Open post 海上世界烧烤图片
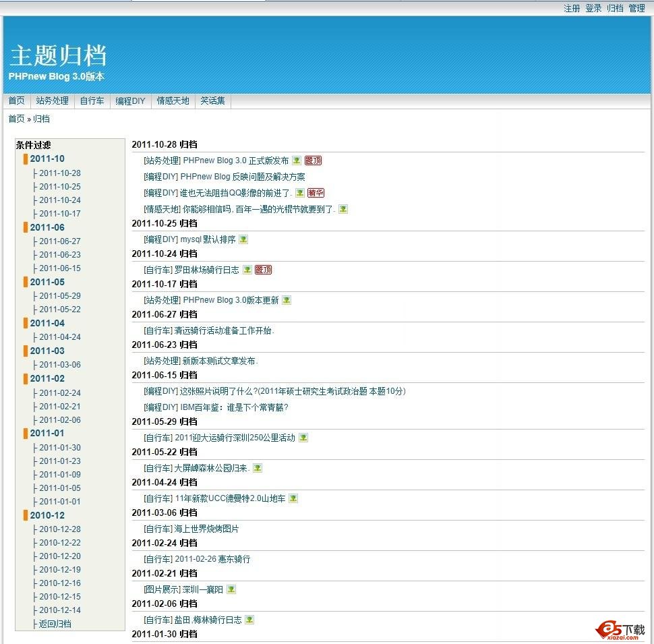Screen dimensions: 654x644 206,529
